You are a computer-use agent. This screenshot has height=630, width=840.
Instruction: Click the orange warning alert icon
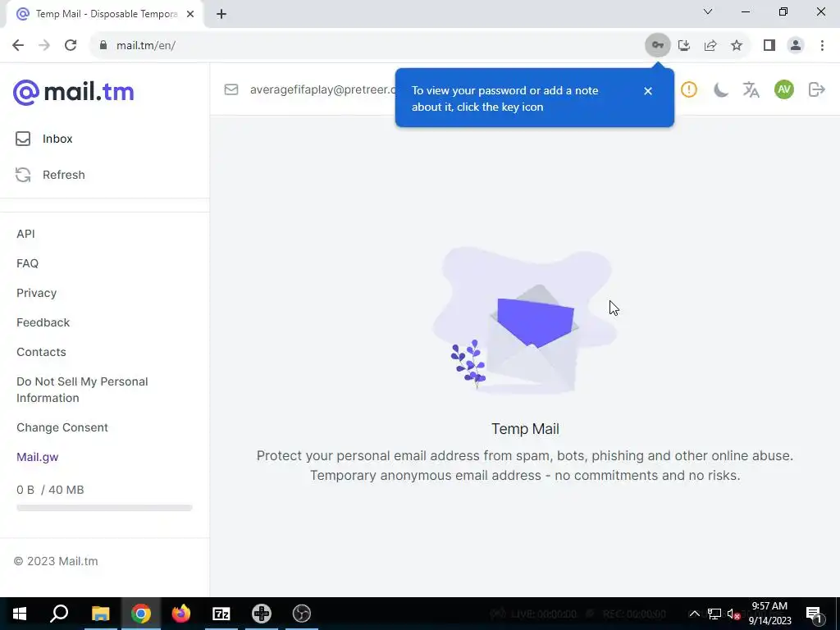click(689, 89)
